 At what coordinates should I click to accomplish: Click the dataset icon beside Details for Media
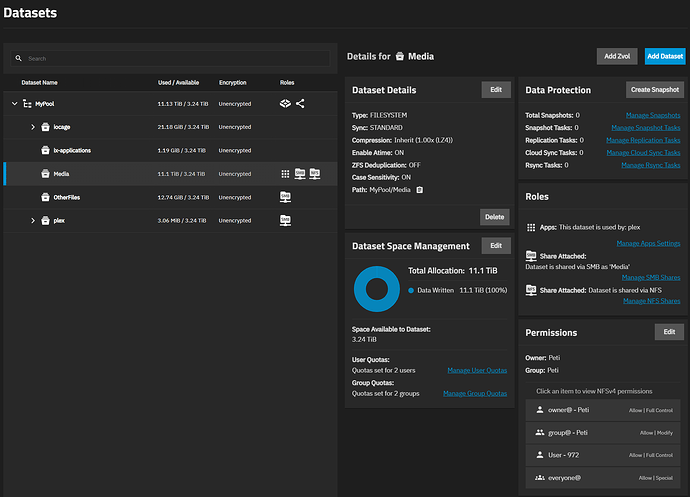[x=400, y=56]
